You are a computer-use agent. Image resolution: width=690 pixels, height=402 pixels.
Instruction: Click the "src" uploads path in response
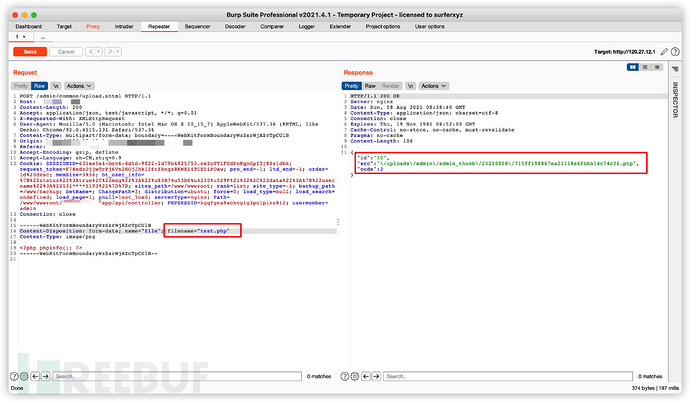point(498,164)
